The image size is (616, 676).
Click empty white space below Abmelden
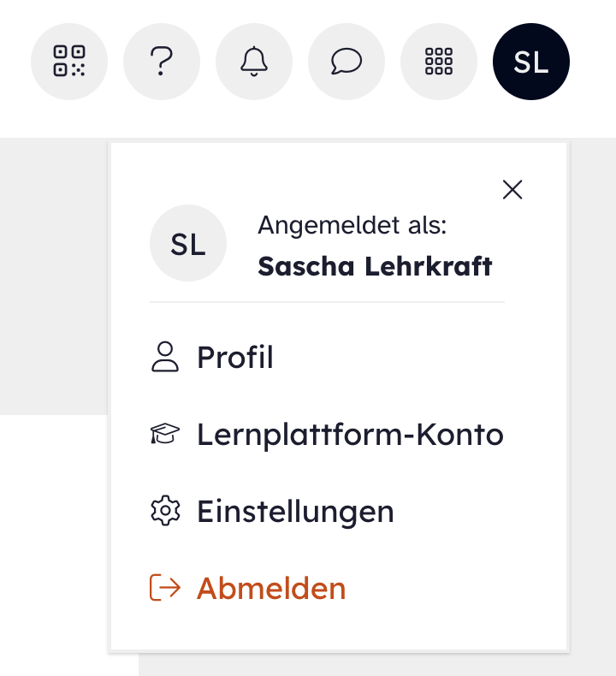[x=339, y=630]
